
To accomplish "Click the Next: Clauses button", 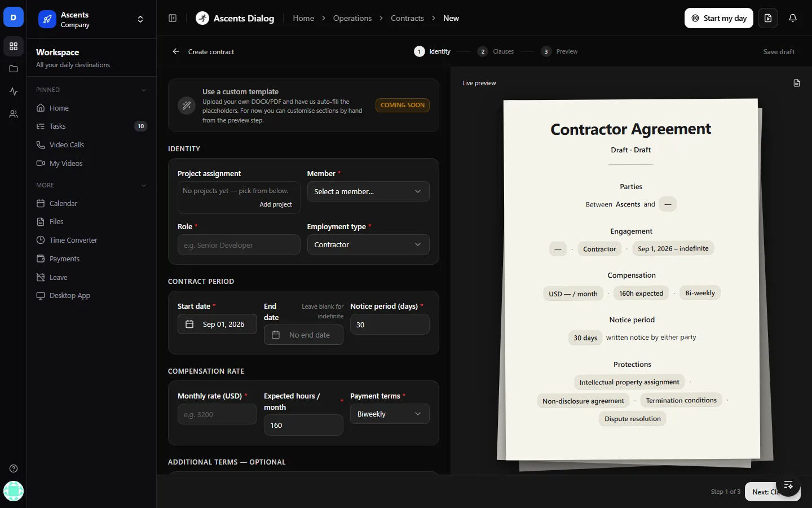I will pos(773,492).
